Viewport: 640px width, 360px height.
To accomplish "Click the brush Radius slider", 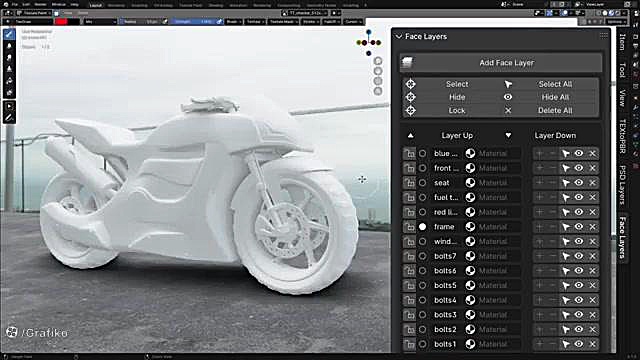I will pyautogui.click(x=140, y=22).
